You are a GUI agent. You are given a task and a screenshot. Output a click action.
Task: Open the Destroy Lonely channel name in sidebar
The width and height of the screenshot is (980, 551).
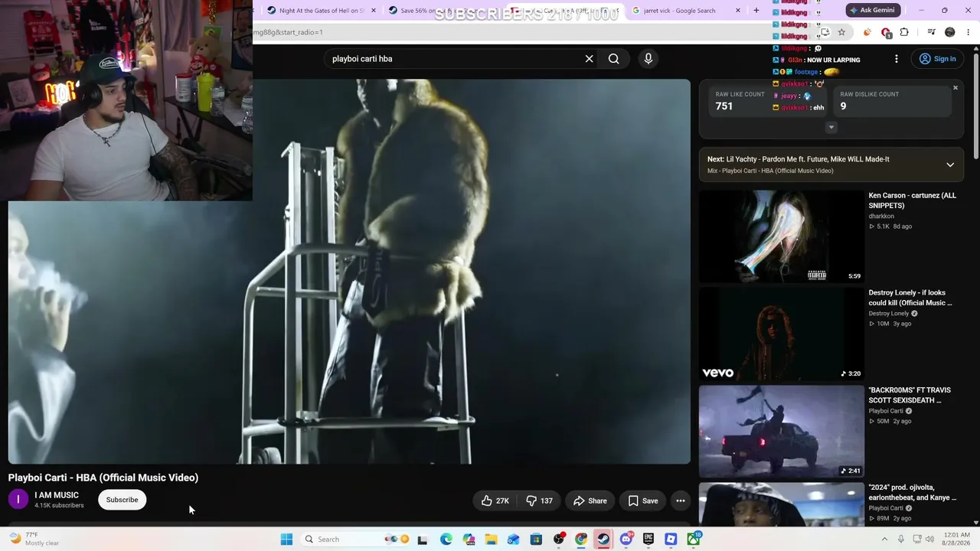888,314
